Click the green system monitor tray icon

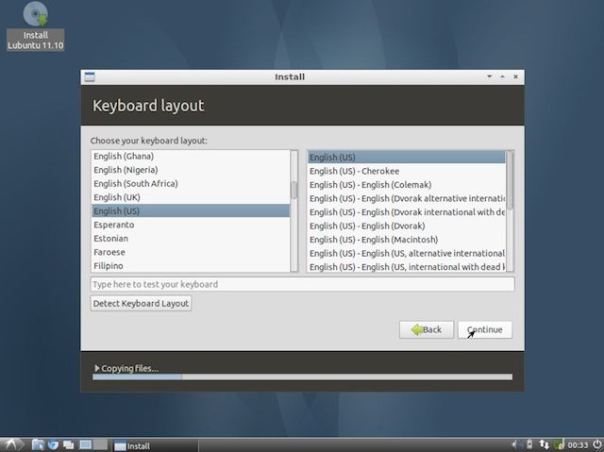click(x=559, y=445)
